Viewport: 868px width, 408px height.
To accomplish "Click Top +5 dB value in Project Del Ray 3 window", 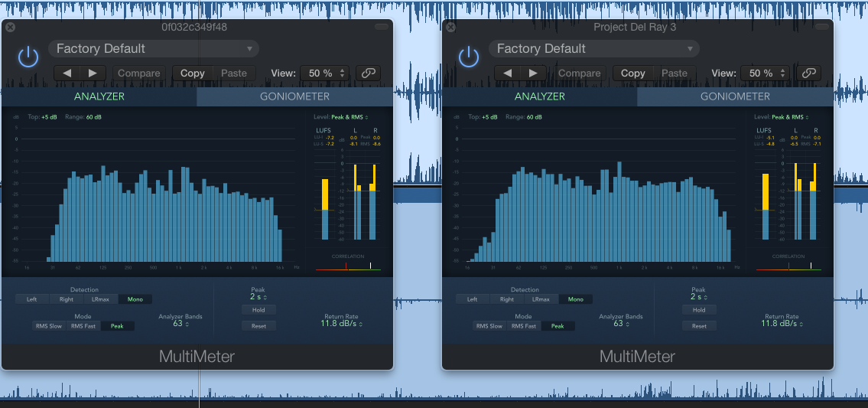I will (490, 117).
